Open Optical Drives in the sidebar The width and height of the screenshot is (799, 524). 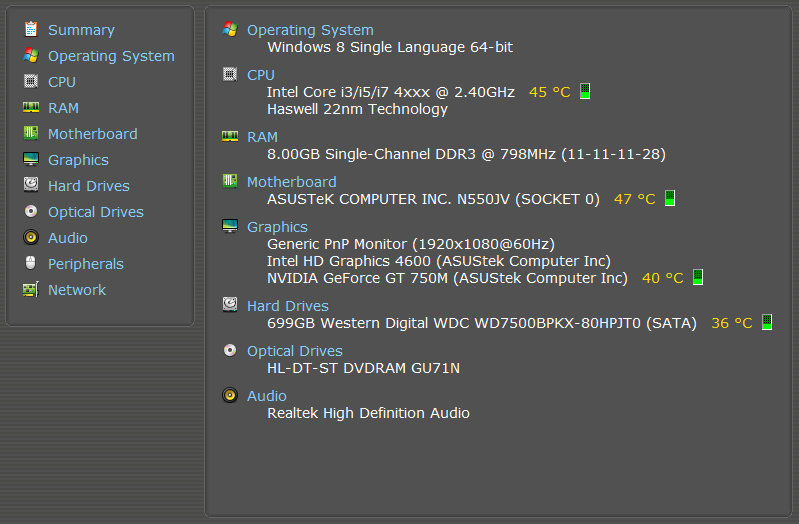tap(96, 212)
